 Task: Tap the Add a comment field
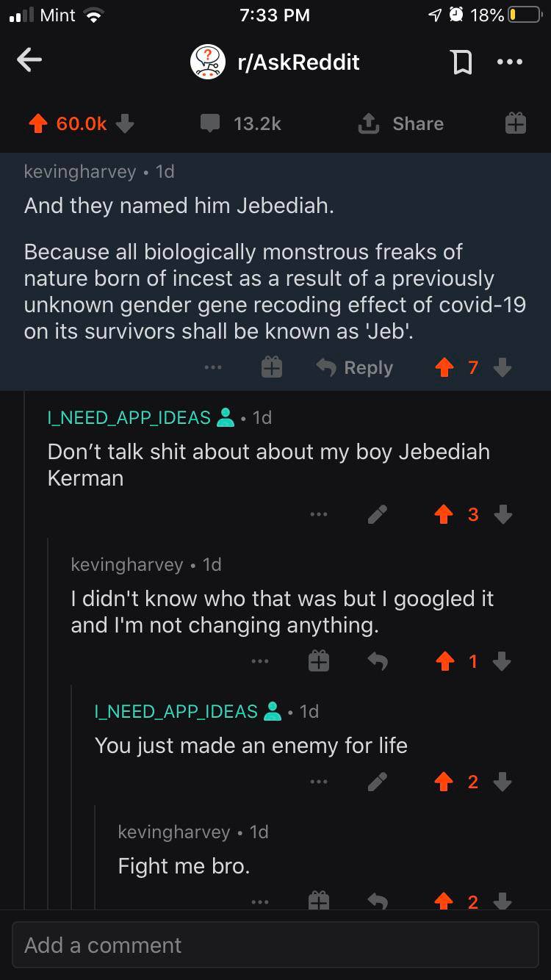click(x=275, y=945)
